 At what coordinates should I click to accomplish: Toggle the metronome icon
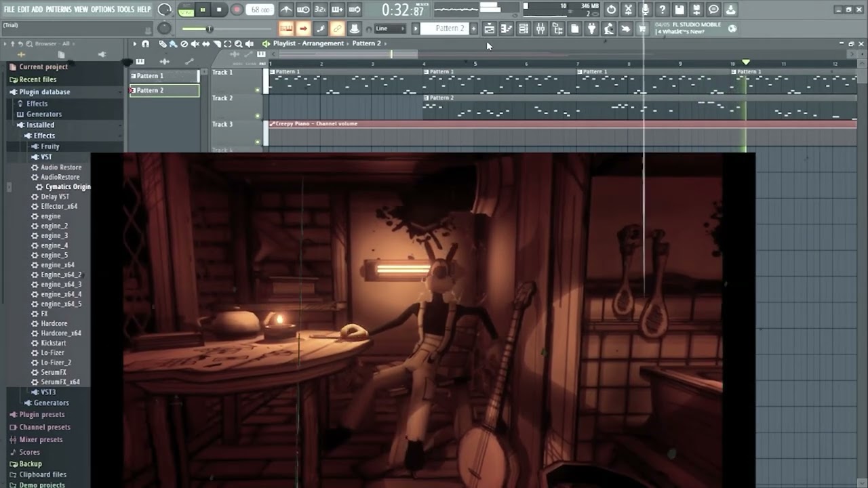pos(286,9)
